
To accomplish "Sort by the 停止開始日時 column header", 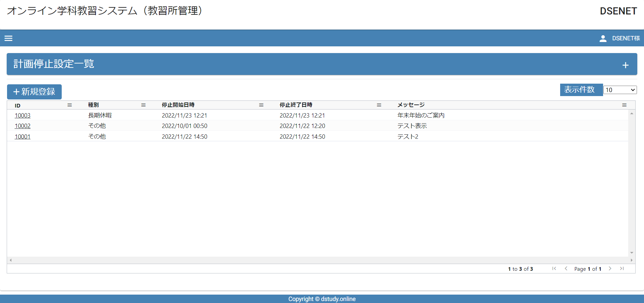I will click(x=178, y=105).
